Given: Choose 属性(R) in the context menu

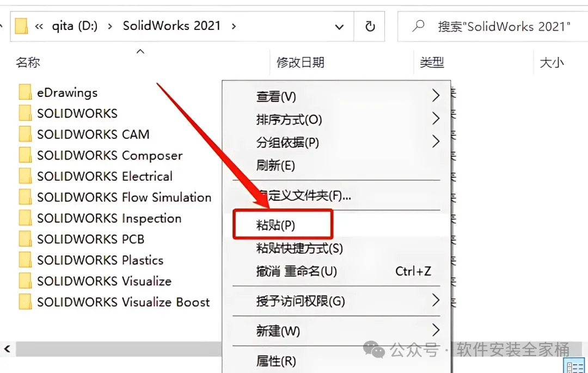Looking at the screenshot, I should tap(336, 360).
